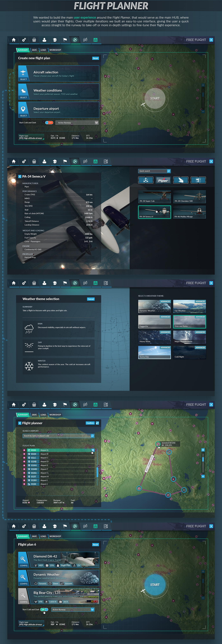Open Home icon above 'Create new flight plan'

tap(14, 40)
